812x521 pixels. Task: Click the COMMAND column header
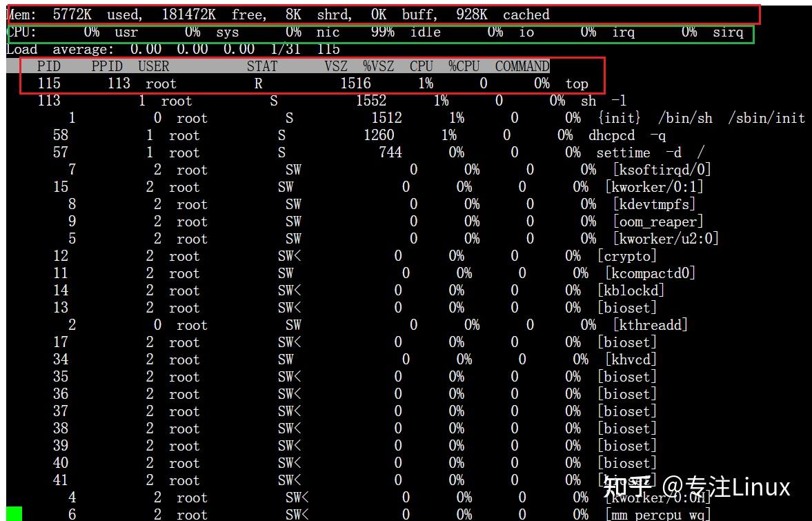[x=522, y=66]
